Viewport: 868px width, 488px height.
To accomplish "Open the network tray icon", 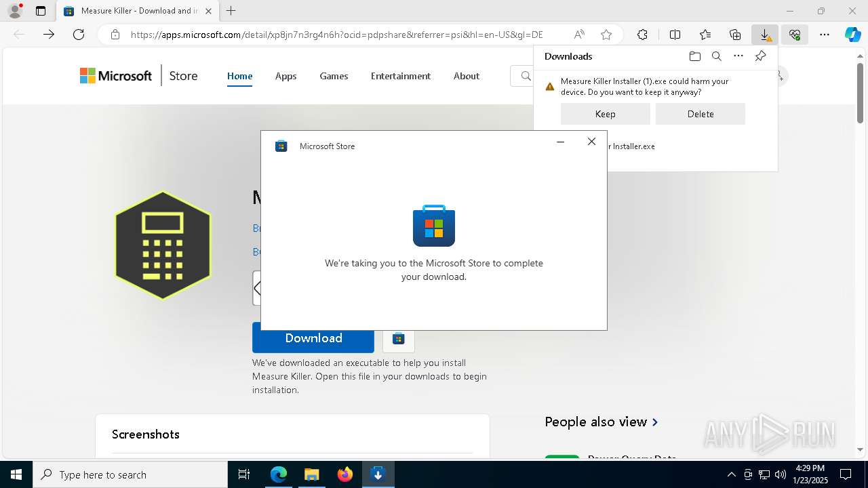I will click(x=764, y=474).
